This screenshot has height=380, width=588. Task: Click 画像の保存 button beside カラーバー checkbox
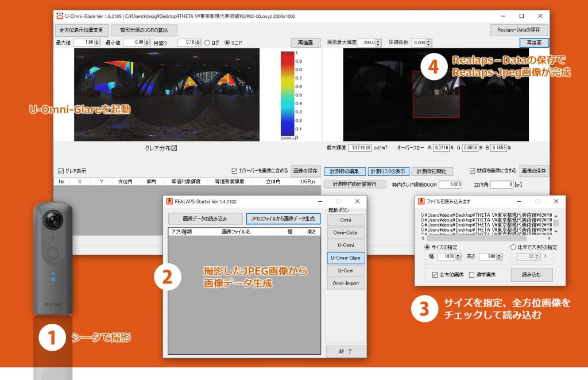pos(305,171)
